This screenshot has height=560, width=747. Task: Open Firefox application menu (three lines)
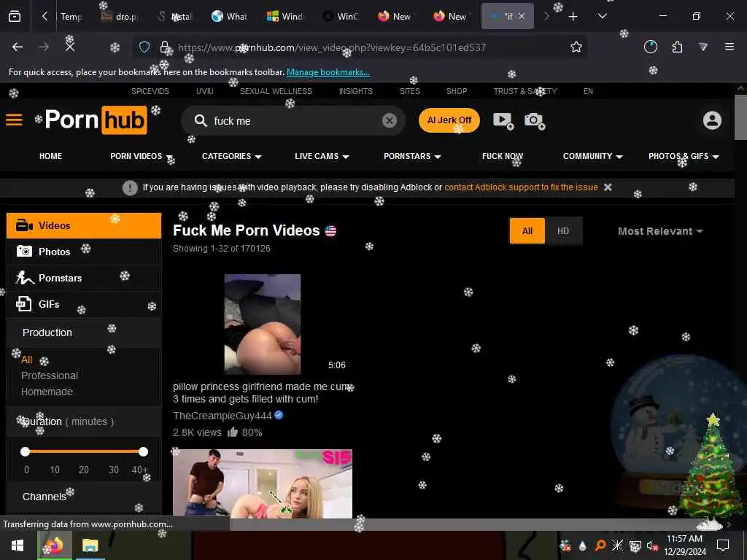tap(729, 47)
